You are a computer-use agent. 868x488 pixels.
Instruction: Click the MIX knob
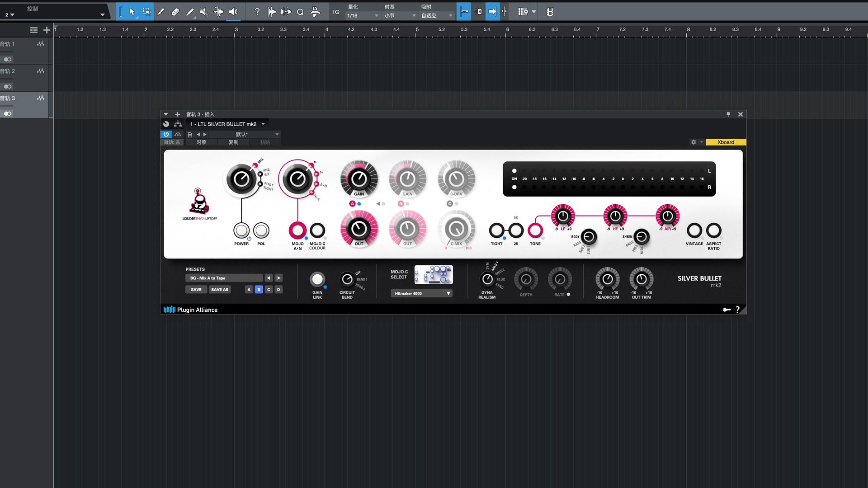[241, 179]
